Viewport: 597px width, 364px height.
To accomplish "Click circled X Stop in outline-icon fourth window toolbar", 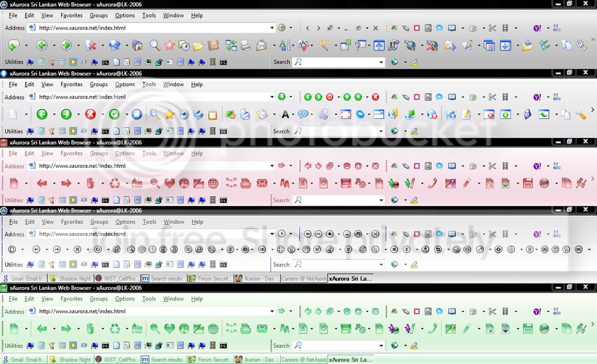I will 78,249.
